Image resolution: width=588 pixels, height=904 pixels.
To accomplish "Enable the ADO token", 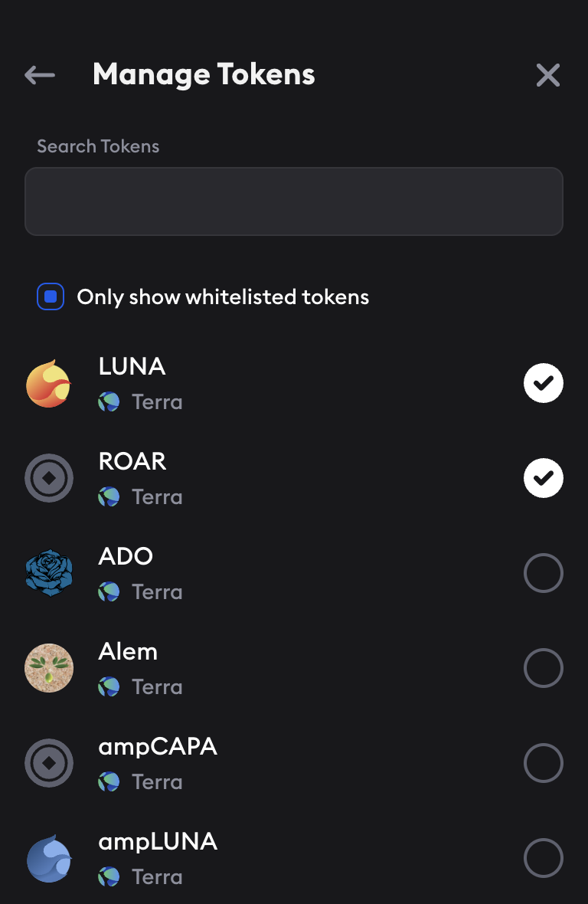I will coord(544,573).
